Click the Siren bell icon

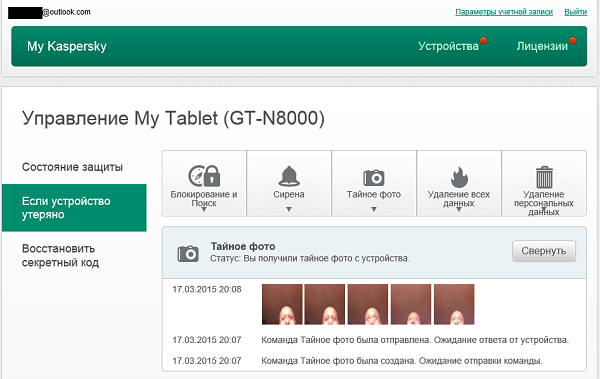tap(289, 176)
